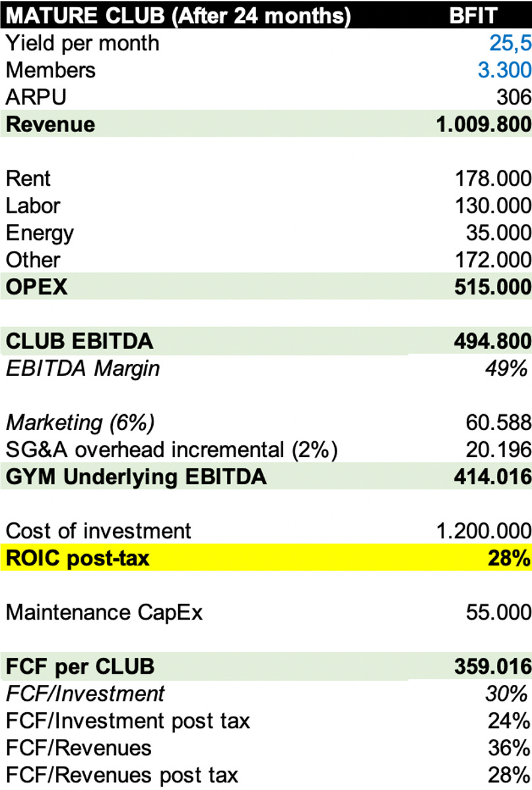Select 'FCF/Revenues post tax' label
The width and height of the screenshot is (532, 790).
coord(121,776)
